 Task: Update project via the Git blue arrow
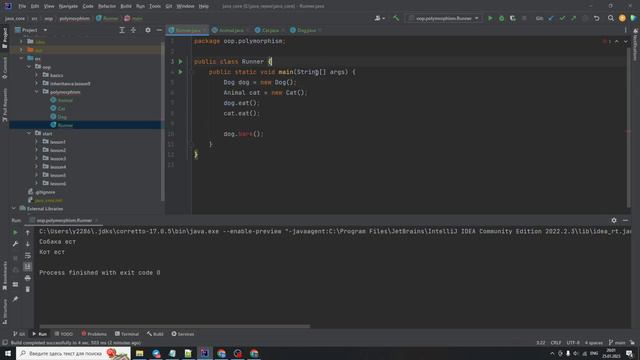(551, 18)
